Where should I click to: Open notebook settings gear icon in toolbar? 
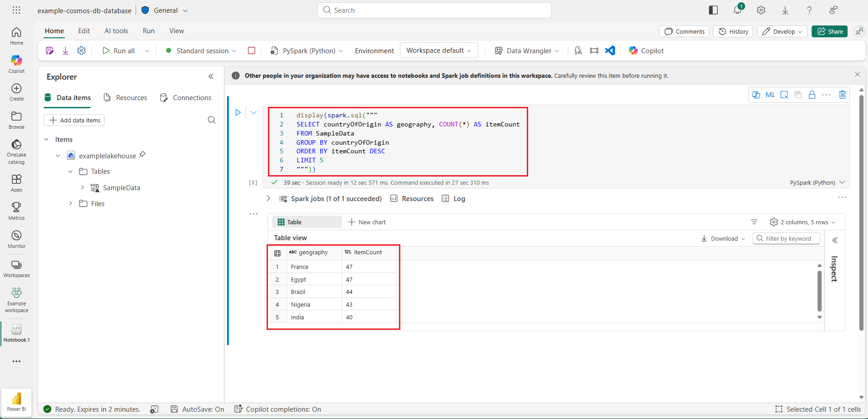(x=81, y=50)
